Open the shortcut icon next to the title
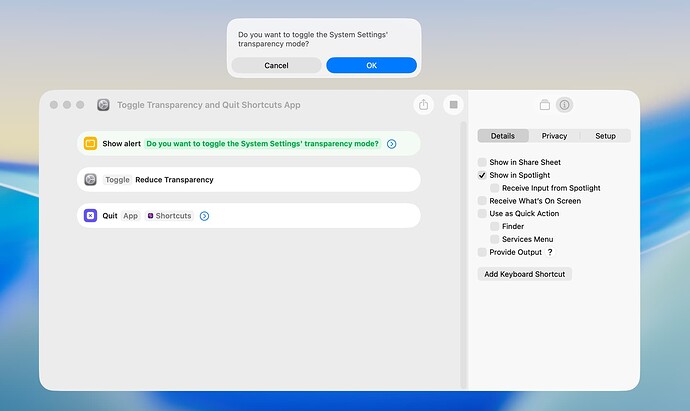Viewport: 690px width, 411px height. [103, 105]
